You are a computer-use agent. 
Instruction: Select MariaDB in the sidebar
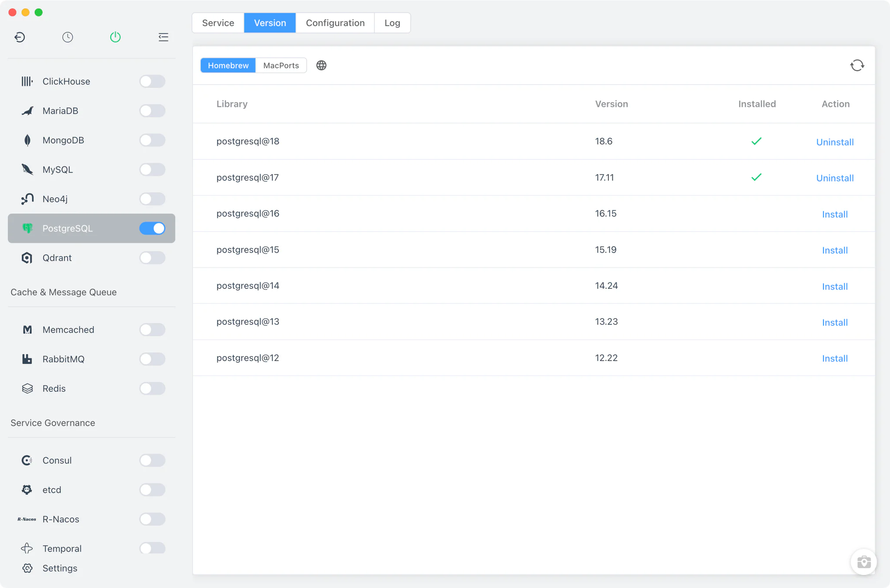click(91, 111)
